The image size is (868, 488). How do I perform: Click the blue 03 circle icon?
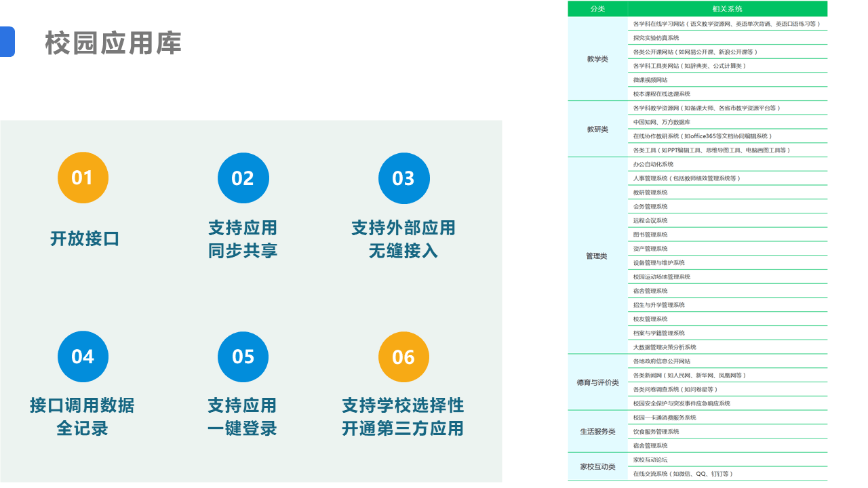point(403,178)
